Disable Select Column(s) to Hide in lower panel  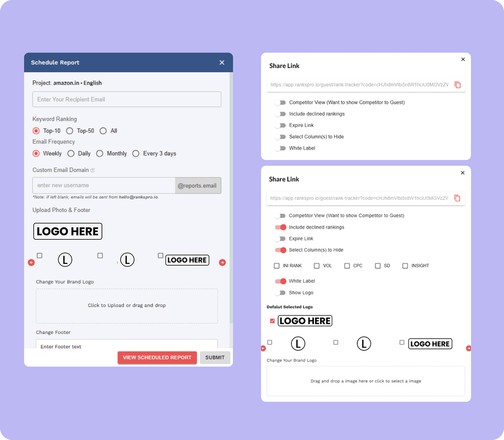click(280, 250)
